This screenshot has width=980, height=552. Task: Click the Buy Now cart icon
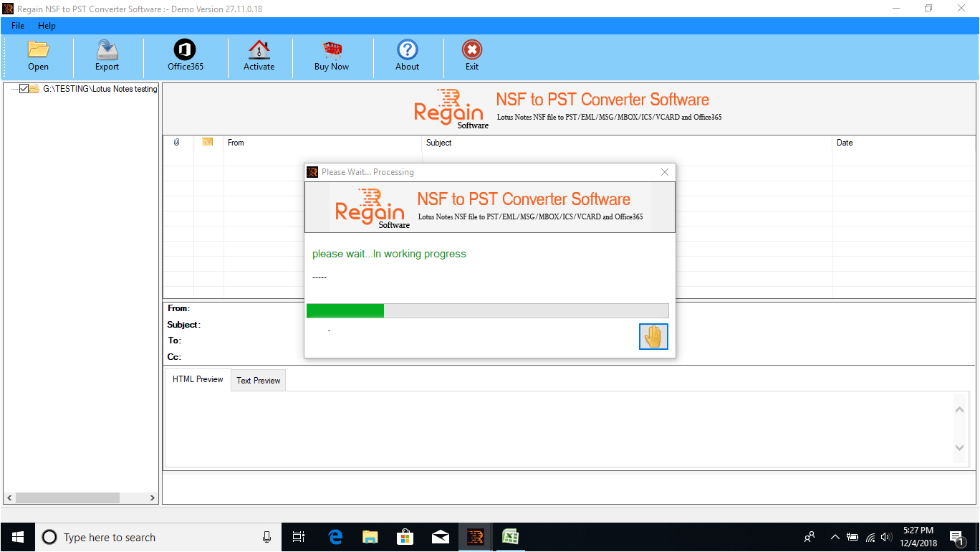pyautogui.click(x=332, y=56)
